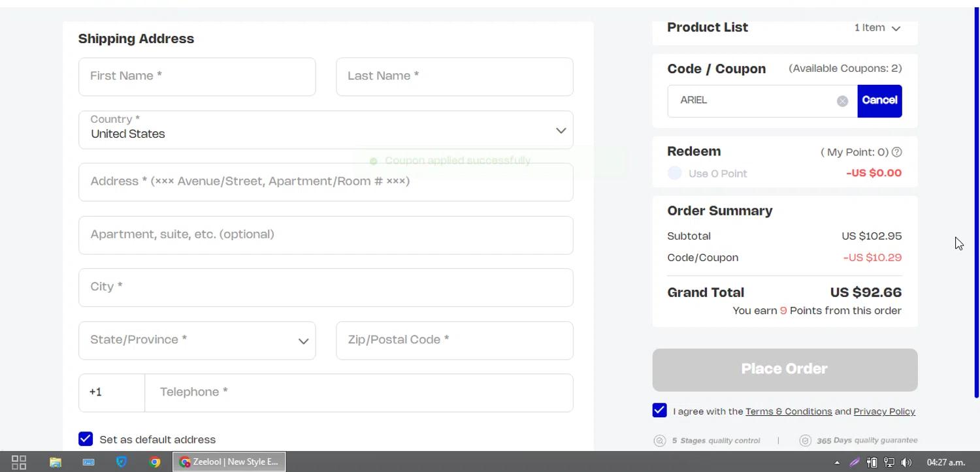The image size is (980, 472).
Task: Open the taskbar task view icon
Action: pos(19,462)
